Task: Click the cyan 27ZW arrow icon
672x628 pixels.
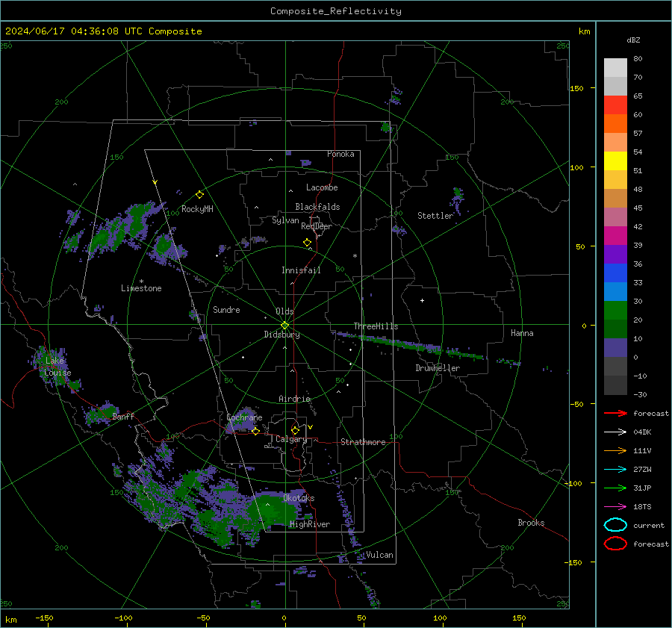Action: click(x=615, y=470)
